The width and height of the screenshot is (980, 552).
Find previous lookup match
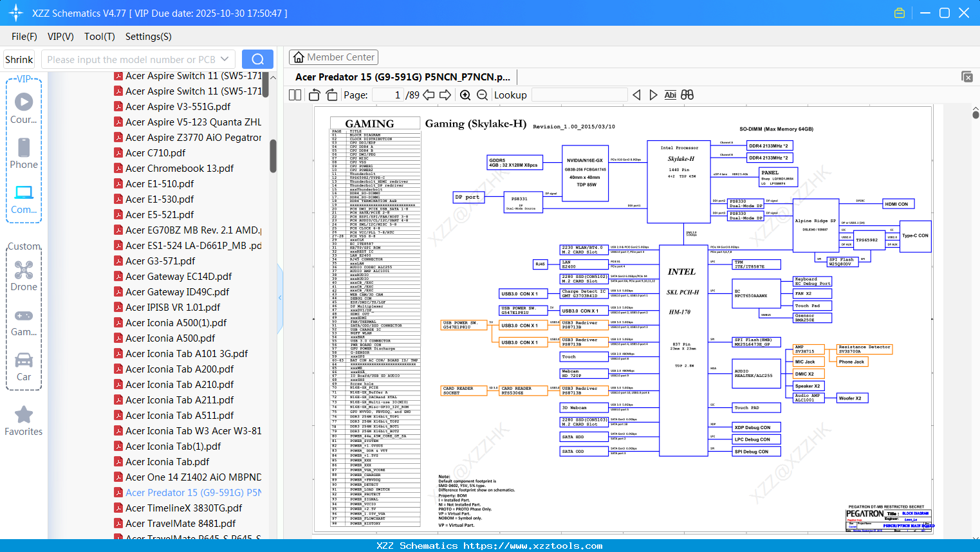(636, 95)
